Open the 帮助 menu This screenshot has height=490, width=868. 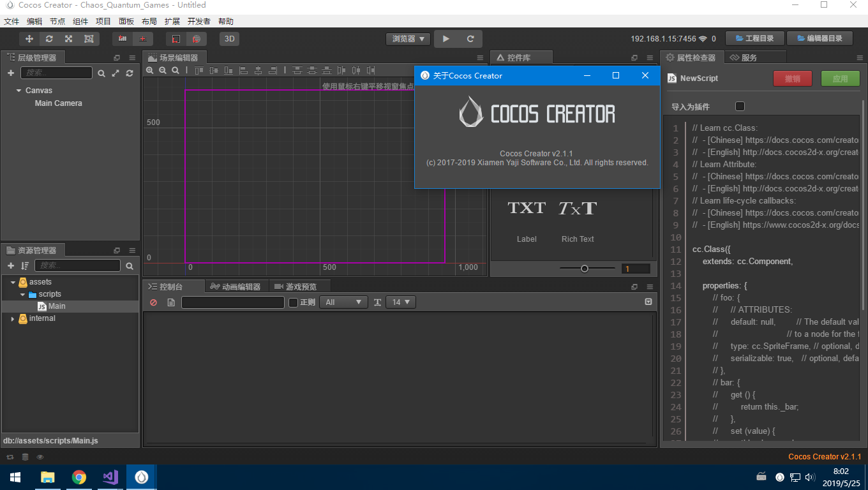click(226, 21)
